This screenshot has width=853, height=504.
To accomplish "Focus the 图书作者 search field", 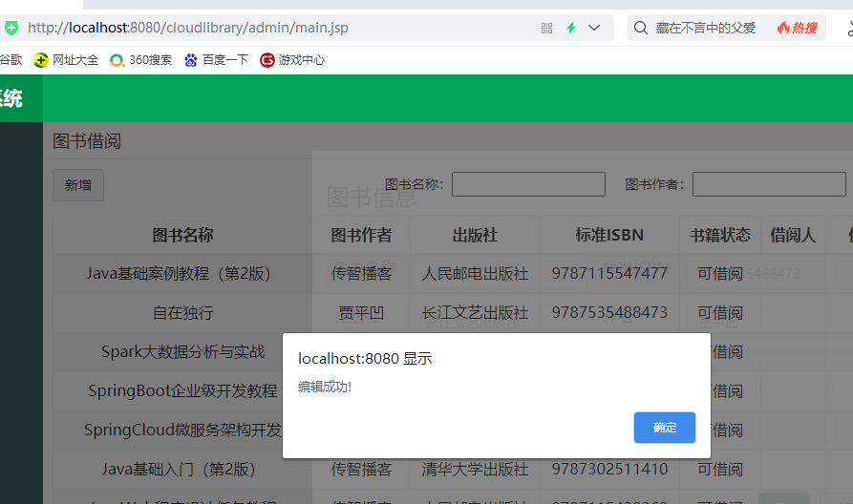I will [x=769, y=184].
